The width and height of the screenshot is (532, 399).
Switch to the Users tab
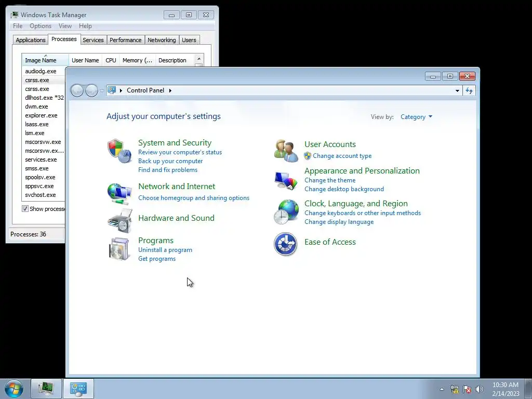click(x=189, y=40)
